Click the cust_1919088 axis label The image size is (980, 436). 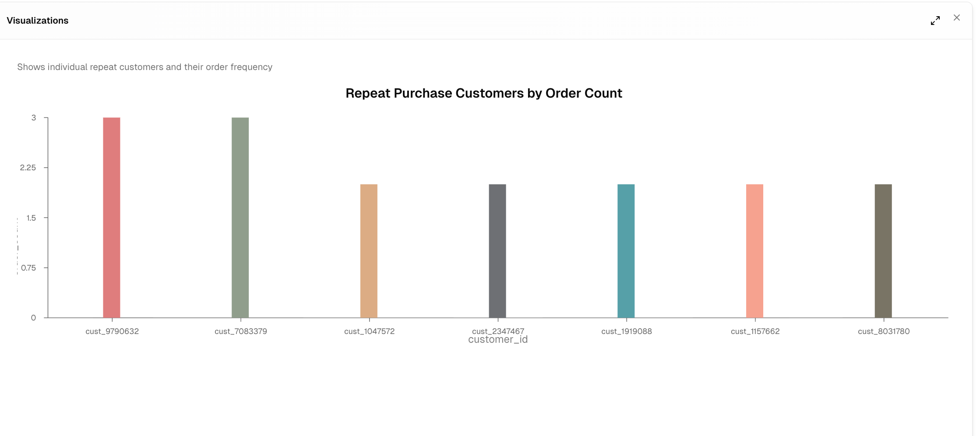pyautogui.click(x=627, y=331)
